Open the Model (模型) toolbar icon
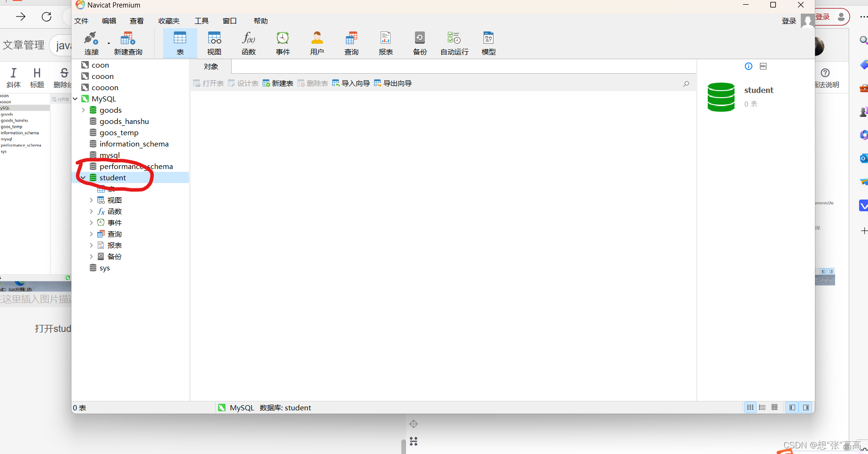This screenshot has height=454, width=868. (489, 43)
